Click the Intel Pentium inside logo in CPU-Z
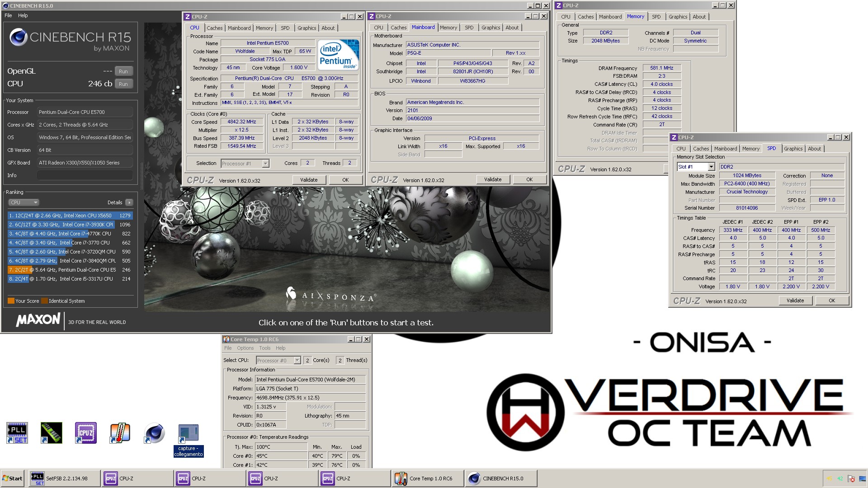868x488 pixels. point(338,55)
